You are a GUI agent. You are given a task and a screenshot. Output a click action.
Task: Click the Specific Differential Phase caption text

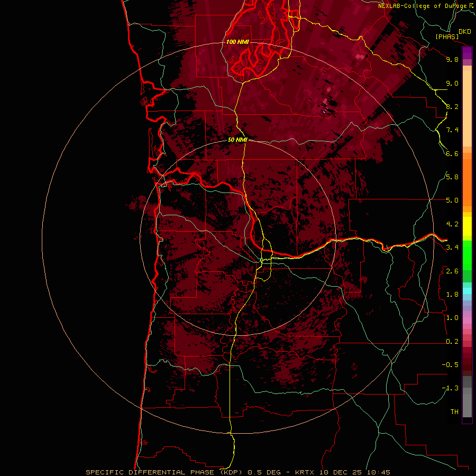tap(237, 472)
